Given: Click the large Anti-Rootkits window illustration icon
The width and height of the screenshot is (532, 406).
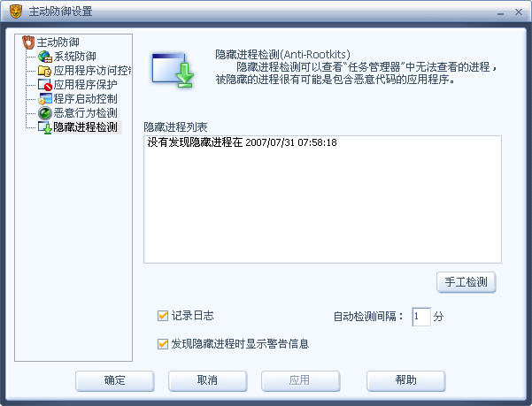Looking at the screenshot, I should coord(173,71).
